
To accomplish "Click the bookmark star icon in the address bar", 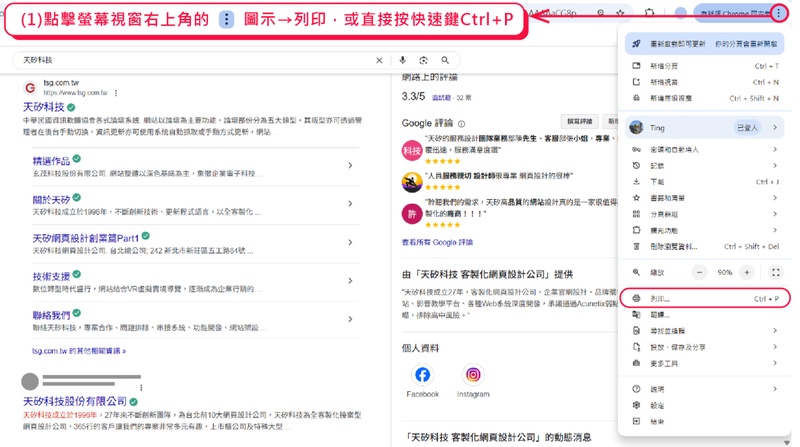I will pos(620,13).
